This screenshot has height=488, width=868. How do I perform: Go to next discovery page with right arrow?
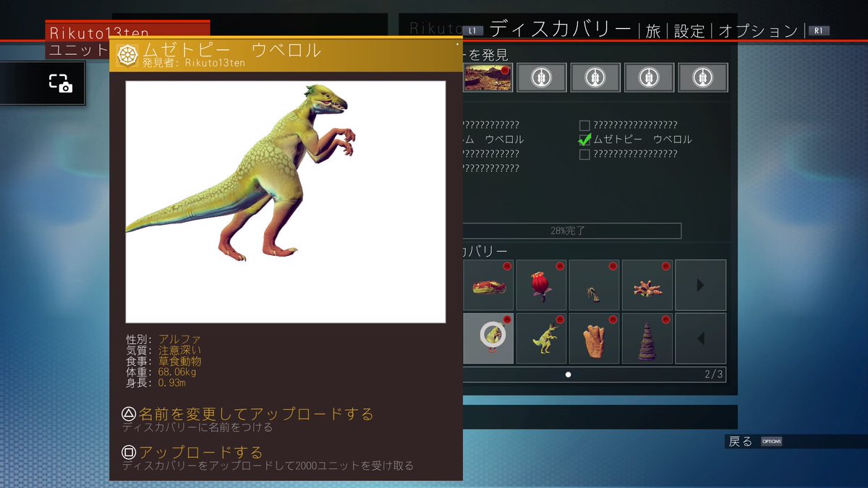click(700, 286)
